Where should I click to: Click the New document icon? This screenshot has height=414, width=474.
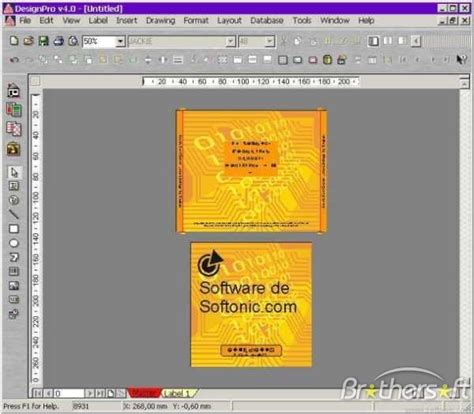14,41
